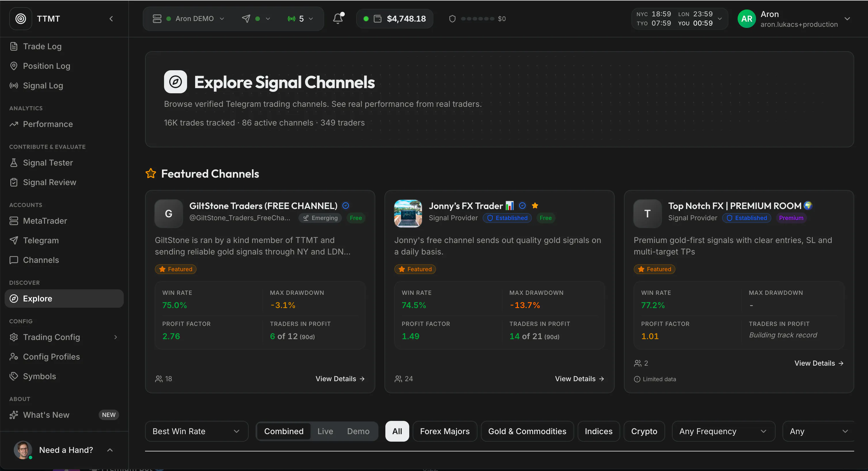This screenshot has height=471, width=868.
Task: Open the Any Frequency dropdown
Action: coord(724,431)
